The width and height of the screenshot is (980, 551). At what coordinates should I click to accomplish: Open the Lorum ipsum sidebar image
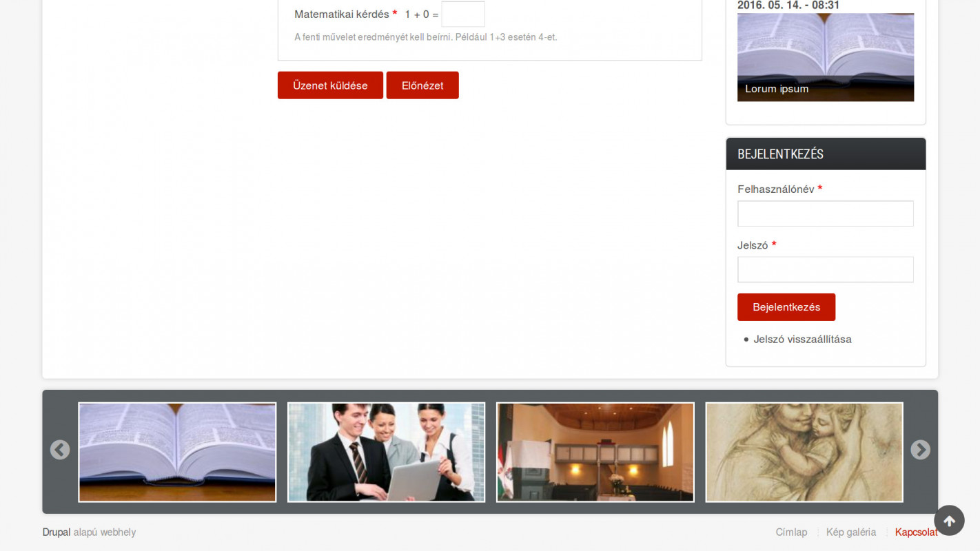pos(826,48)
